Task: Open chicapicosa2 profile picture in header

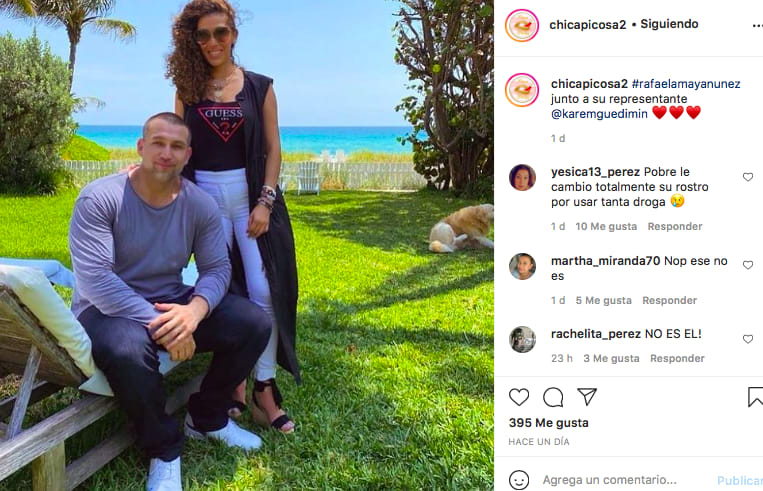Action: pyautogui.click(x=522, y=25)
